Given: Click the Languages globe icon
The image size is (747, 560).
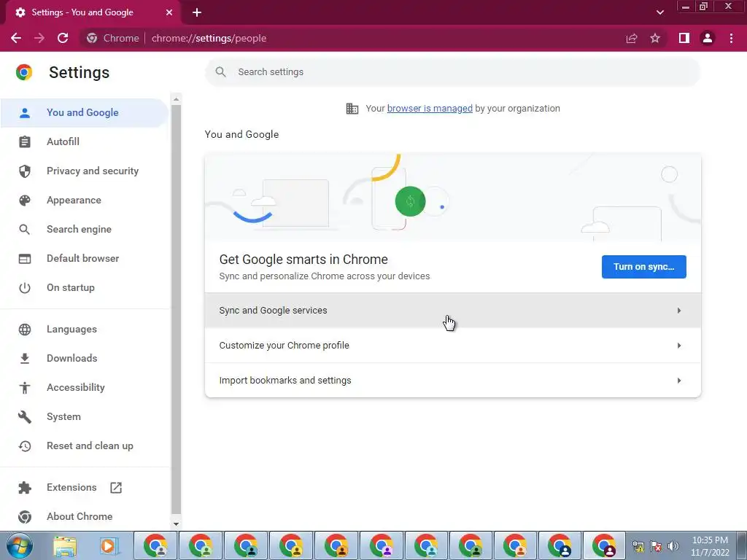Looking at the screenshot, I should 25,330.
